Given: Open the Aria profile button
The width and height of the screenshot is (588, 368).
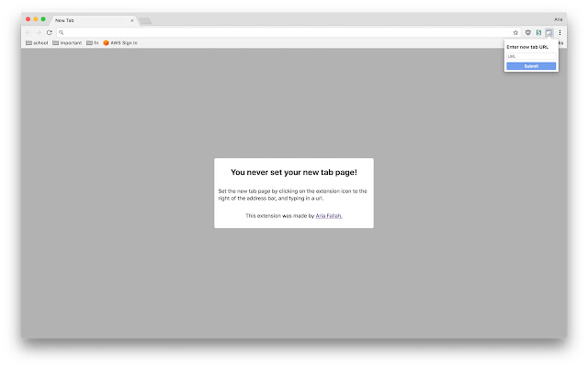Looking at the screenshot, I should pos(558,19).
